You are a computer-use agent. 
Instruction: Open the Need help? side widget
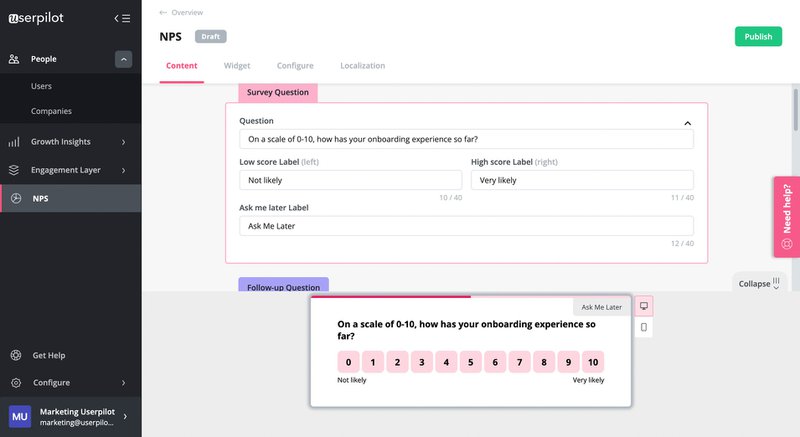786,217
